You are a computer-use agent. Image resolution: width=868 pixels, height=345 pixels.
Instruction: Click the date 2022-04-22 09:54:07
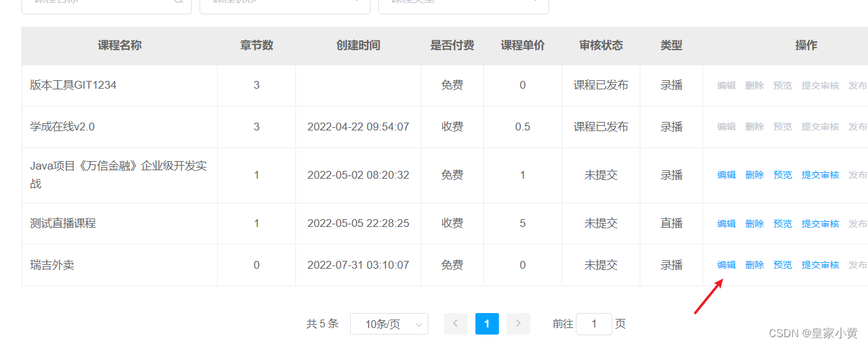tap(358, 127)
